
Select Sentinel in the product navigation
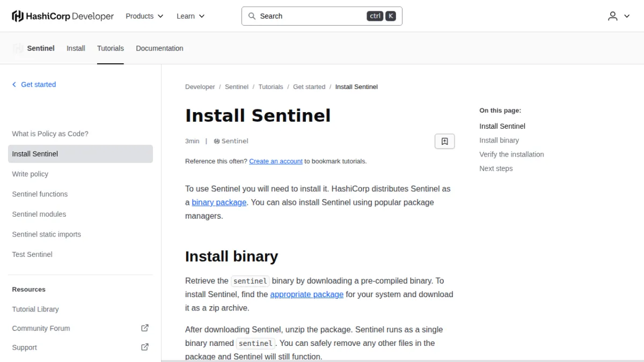pyautogui.click(x=41, y=48)
